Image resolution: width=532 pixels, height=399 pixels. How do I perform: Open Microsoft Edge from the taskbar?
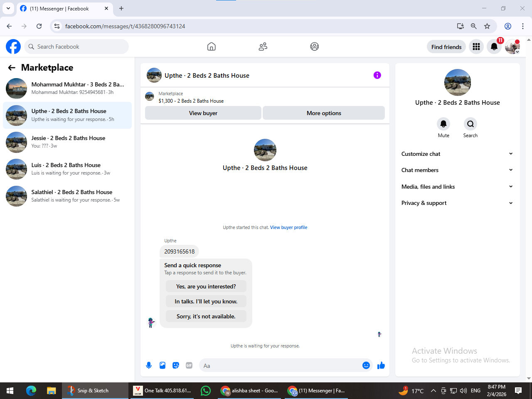tap(31, 391)
